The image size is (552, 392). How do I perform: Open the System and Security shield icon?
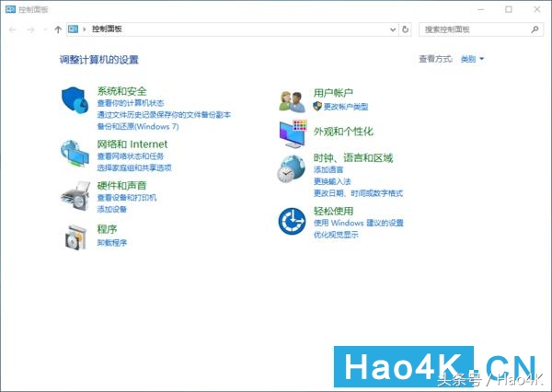75,100
